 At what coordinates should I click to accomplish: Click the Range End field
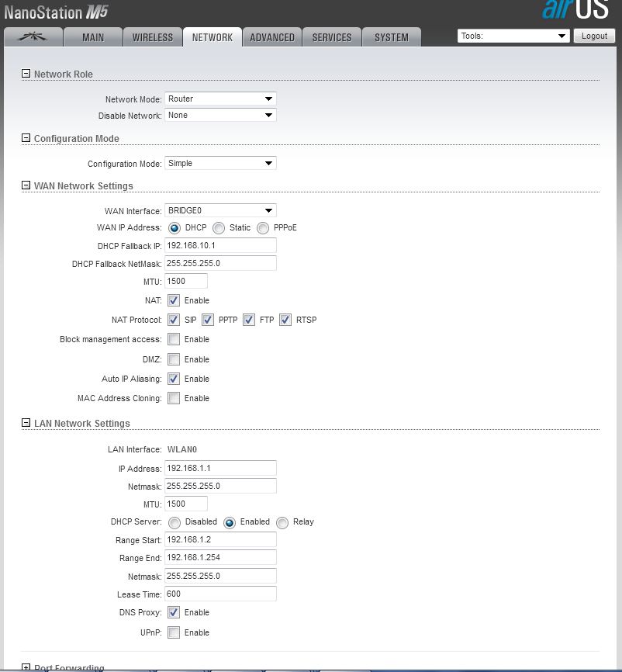pyautogui.click(x=220, y=558)
